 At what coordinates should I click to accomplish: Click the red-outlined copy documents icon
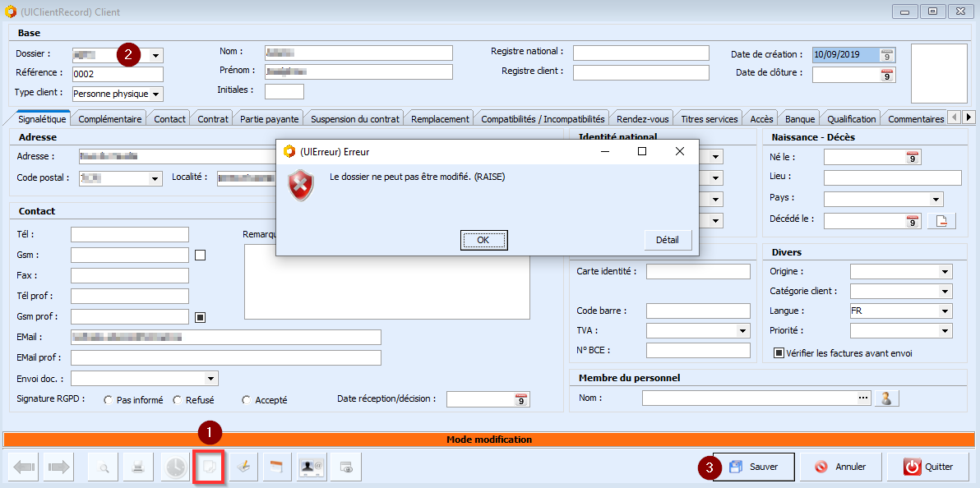click(x=209, y=467)
